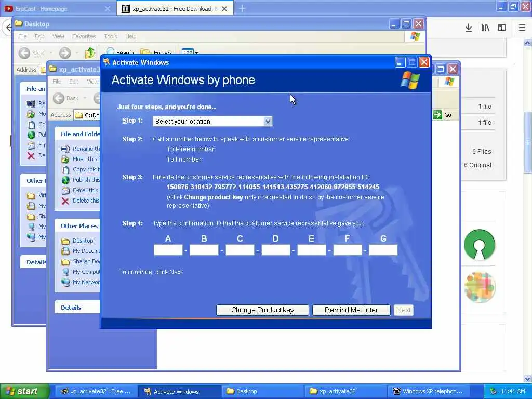This screenshot has height=399, width=532.
Task: Click the Go button in xp_activate32 window
Action: (x=443, y=115)
